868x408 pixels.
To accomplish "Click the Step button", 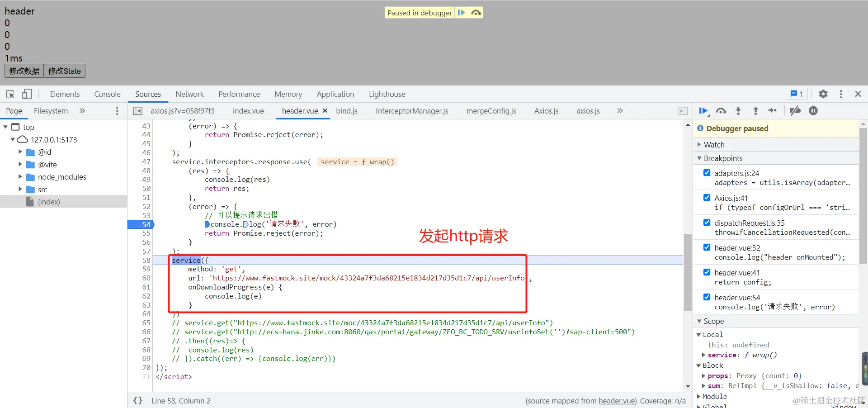I will (x=773, y=111).
